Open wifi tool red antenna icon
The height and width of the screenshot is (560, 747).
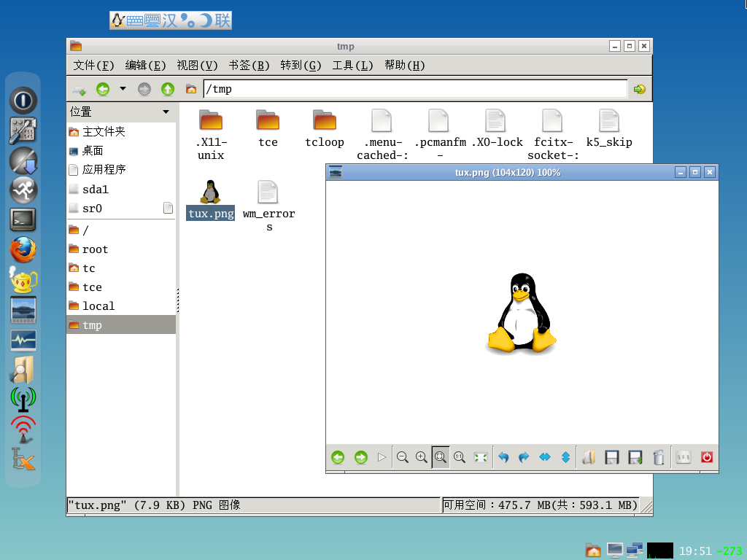23,429
